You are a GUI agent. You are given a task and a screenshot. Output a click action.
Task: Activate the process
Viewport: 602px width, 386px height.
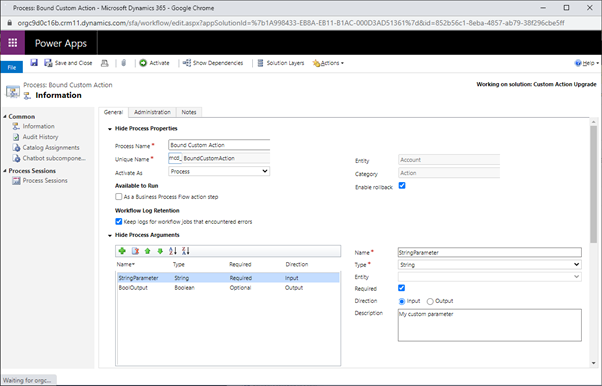pos(154,63)
